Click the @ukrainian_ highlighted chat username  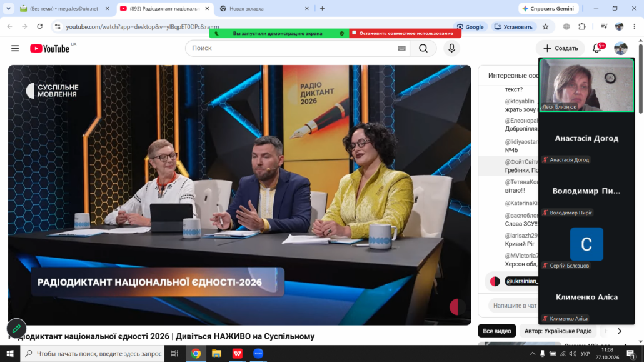[x=521, y=281]
